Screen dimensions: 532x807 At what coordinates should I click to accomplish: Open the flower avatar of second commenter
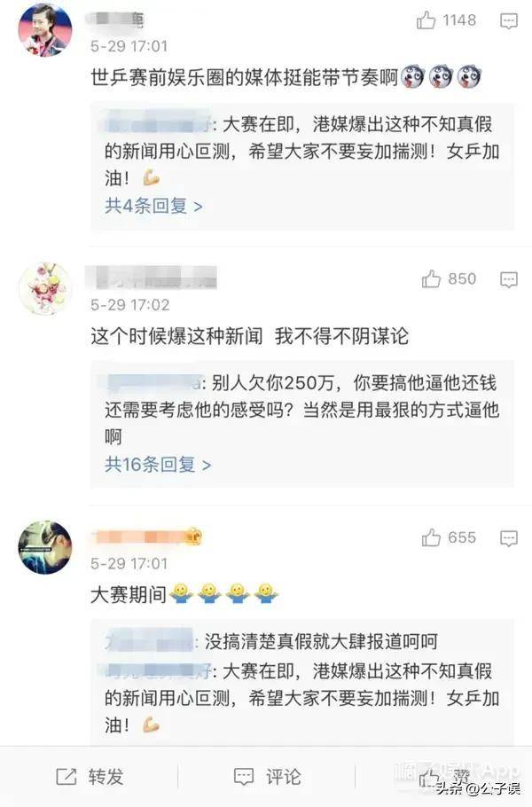coord(45,288)
